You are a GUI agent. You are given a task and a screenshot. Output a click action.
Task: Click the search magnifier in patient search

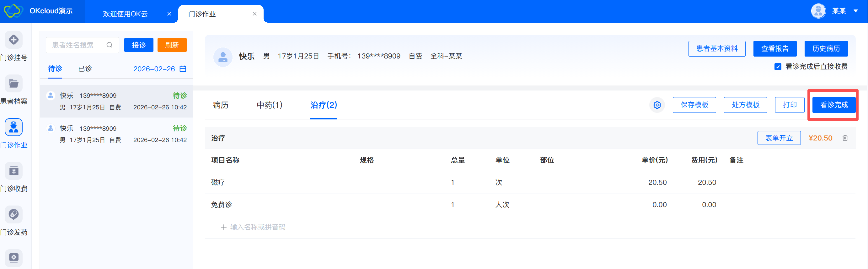point(110,45)
